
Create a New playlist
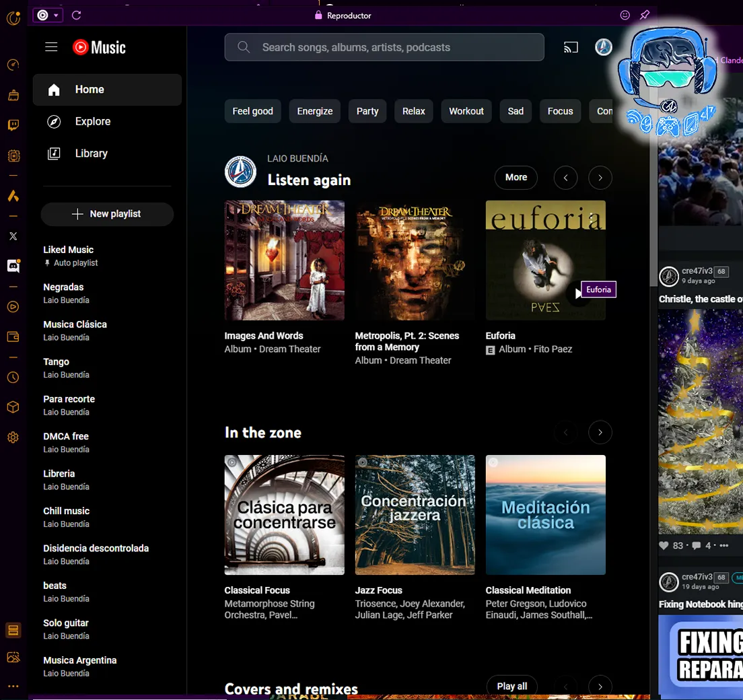point(107,214)
